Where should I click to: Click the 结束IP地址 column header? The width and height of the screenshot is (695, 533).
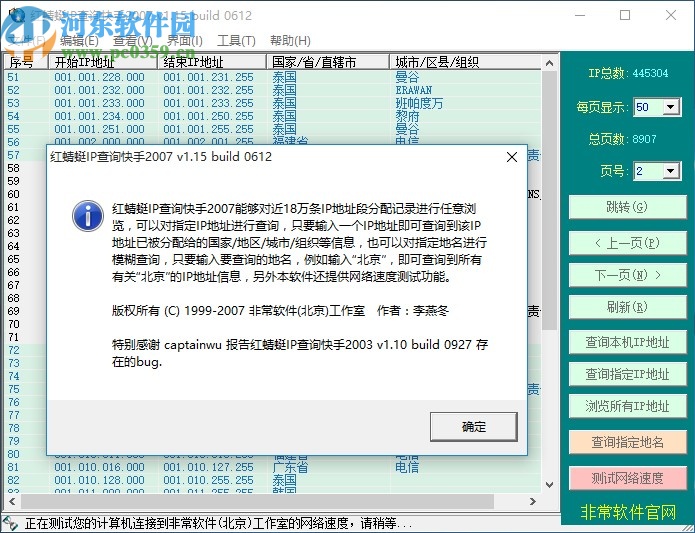click(212, 62)
